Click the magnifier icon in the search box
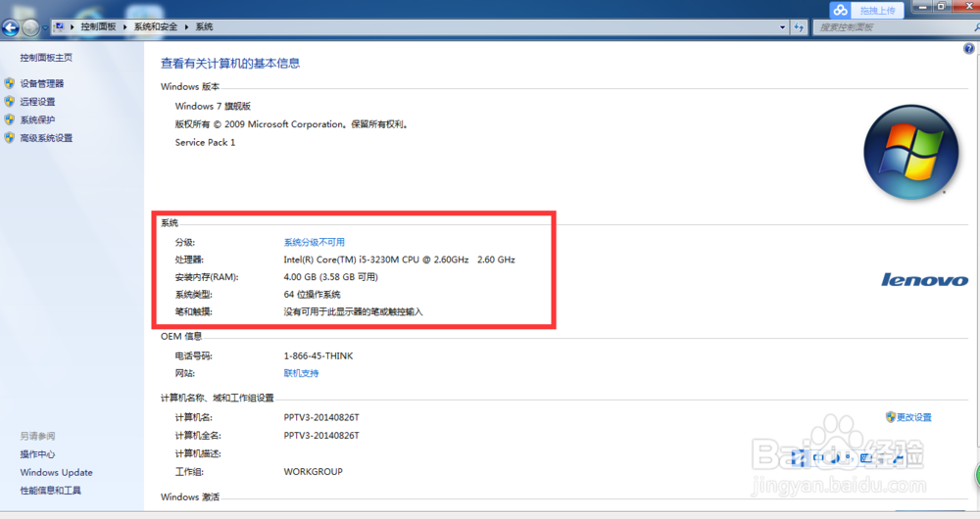The height and width of the screenshot is (519, 980). (x=976, y=26)
